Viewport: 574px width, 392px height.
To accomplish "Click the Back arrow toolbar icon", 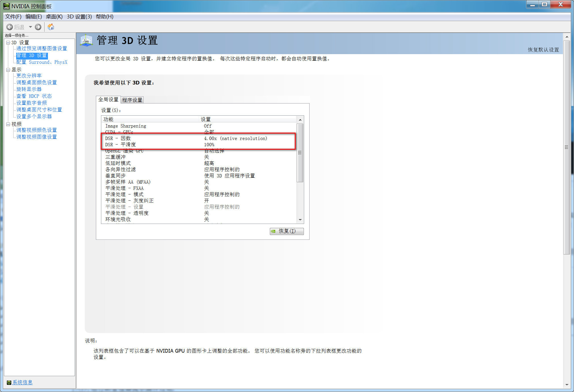I will 10,27.
